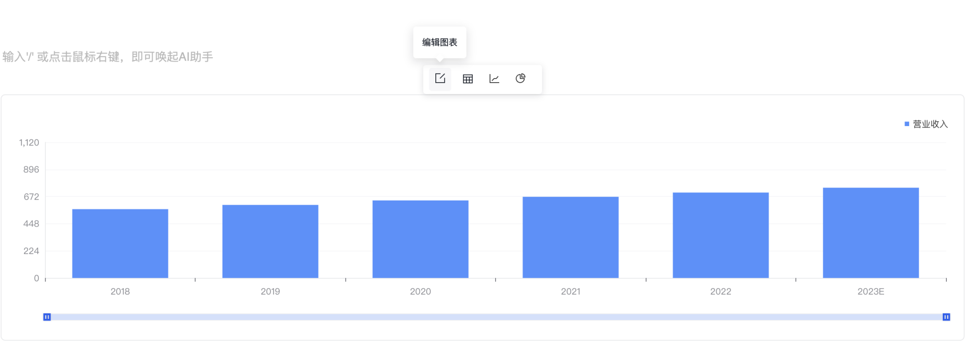Screen dimensions: 980x348
Task: Click the 2022 revenue bar
Action: [721, 235]
